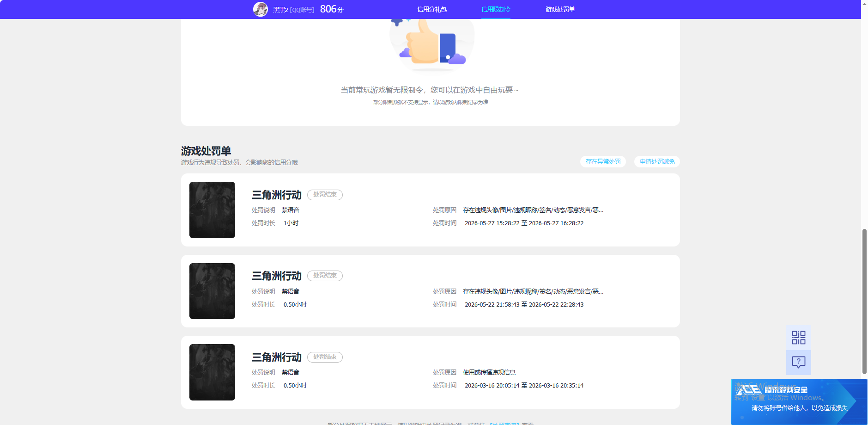Switch to the 信用限制令 tab

pyautogui.click(x=496, y=9)
